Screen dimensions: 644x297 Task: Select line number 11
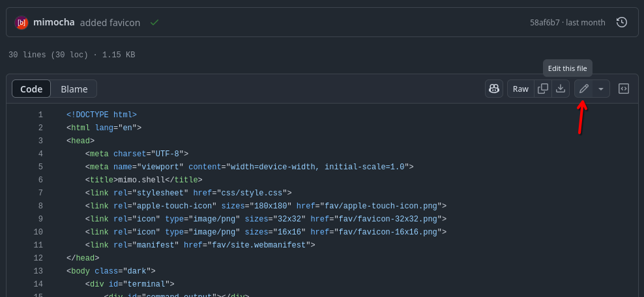point(38,245)
